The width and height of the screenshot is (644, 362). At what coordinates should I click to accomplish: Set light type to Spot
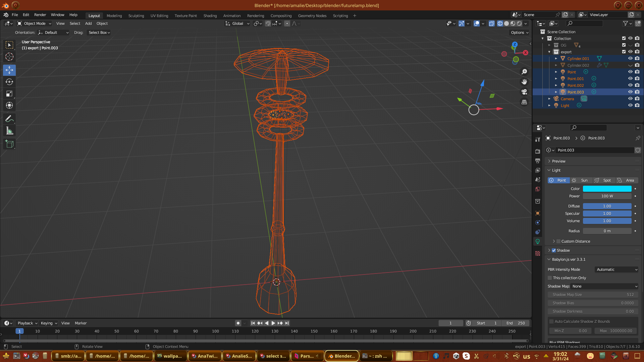[604, 180]
